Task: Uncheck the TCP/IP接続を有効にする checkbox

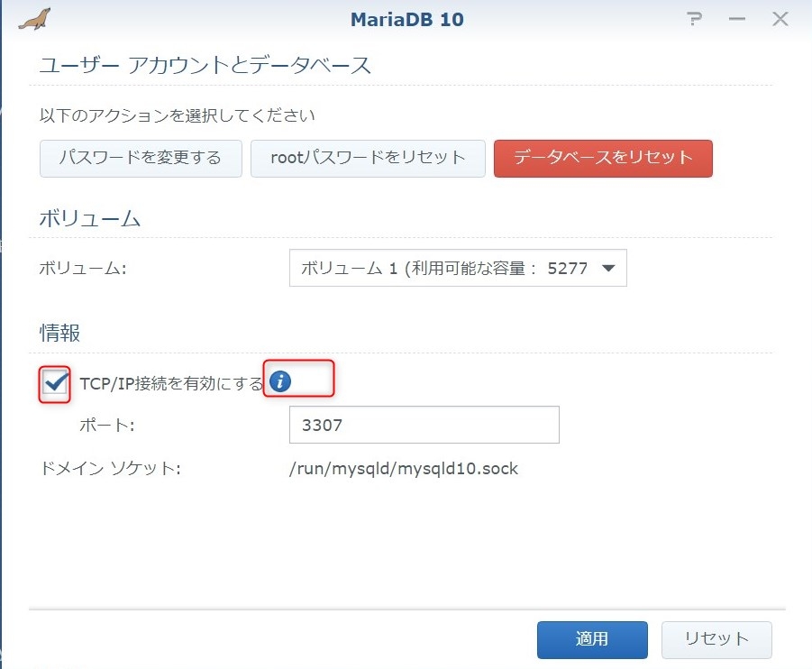Action: pyautogui.click(x=55, y=383)
